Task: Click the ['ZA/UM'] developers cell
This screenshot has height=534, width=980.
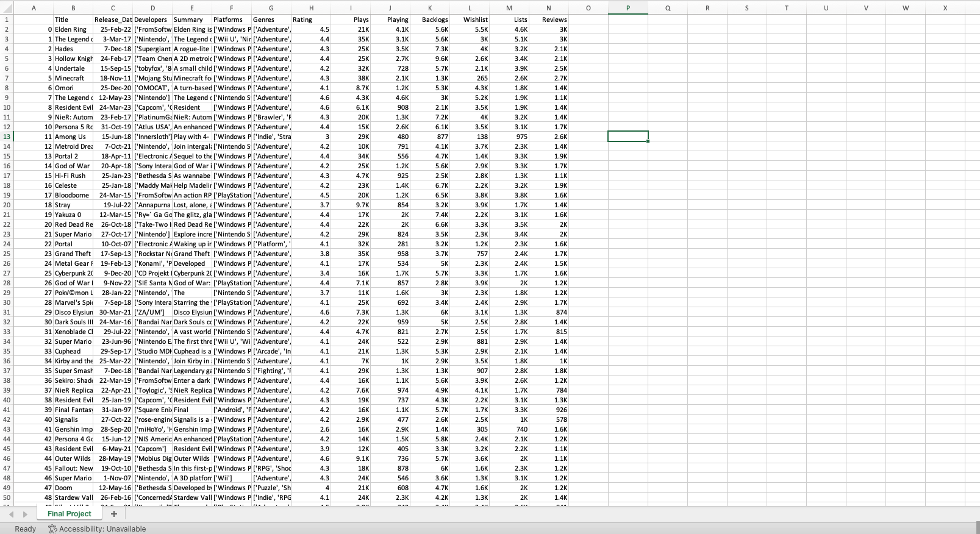Action: point(152,312)
